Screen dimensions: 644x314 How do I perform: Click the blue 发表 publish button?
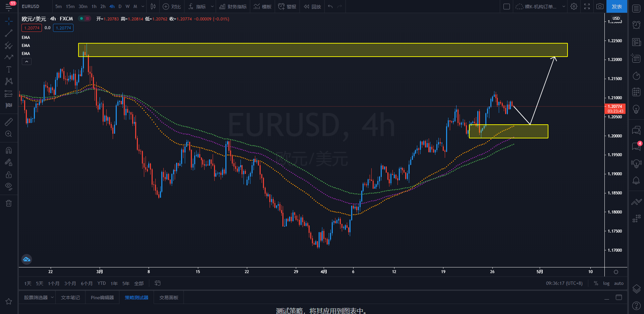point(616,6)
